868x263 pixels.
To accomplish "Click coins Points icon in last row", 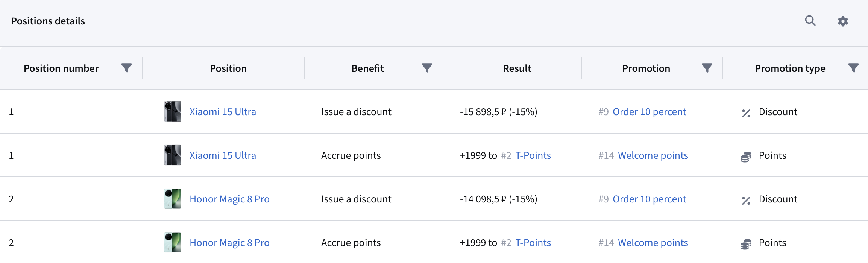I will click(x=746, y=244).
